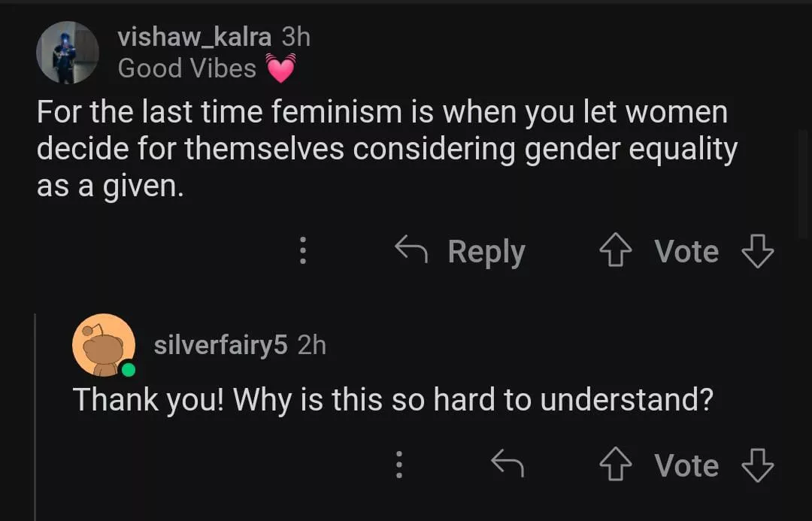Click the Vote label on vishaw_kalra's comment
The width and height of the screenshot is (812, 521).
[686, 252]
